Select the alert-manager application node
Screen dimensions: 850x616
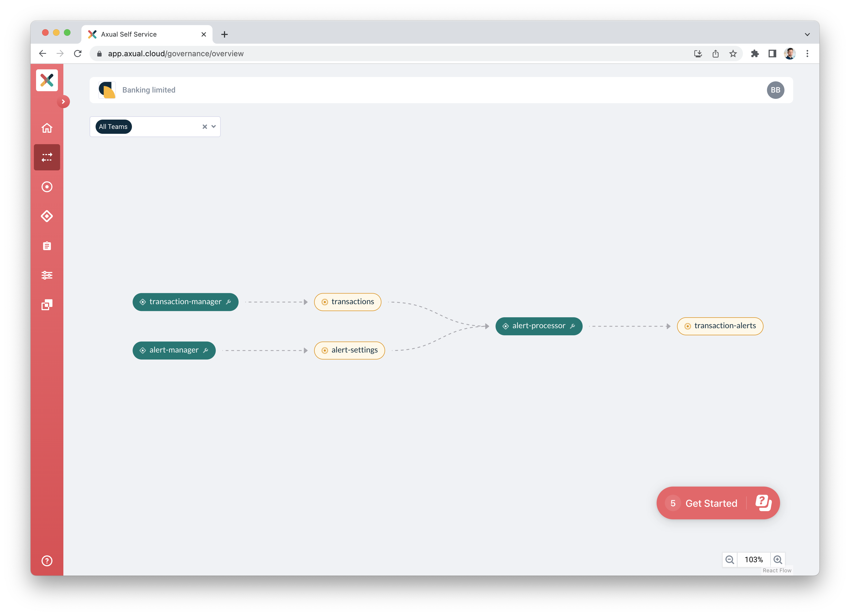coord(174,350)
